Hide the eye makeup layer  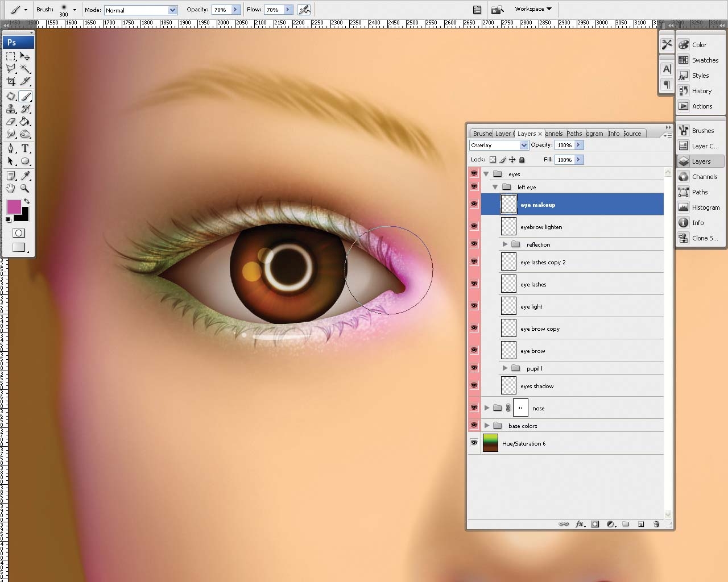474,204
